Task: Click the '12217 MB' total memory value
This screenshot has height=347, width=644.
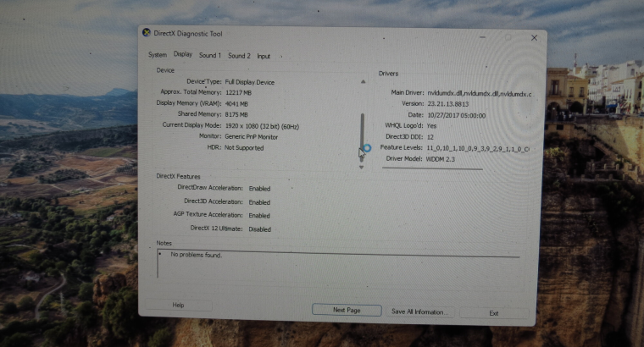Action: (238, 93)
